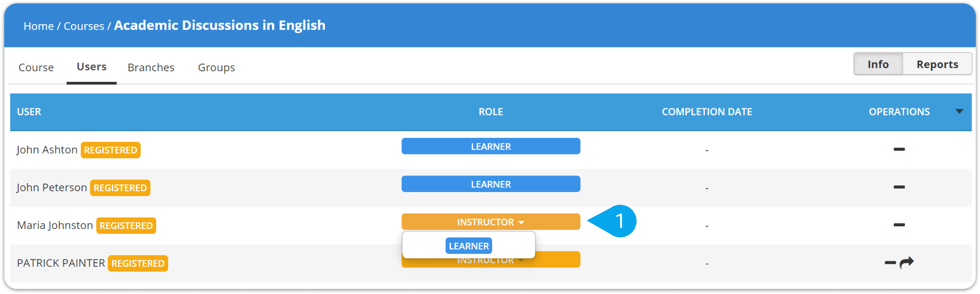
Task: Open the Courses breadcrumb link
Action: [84, 26]
